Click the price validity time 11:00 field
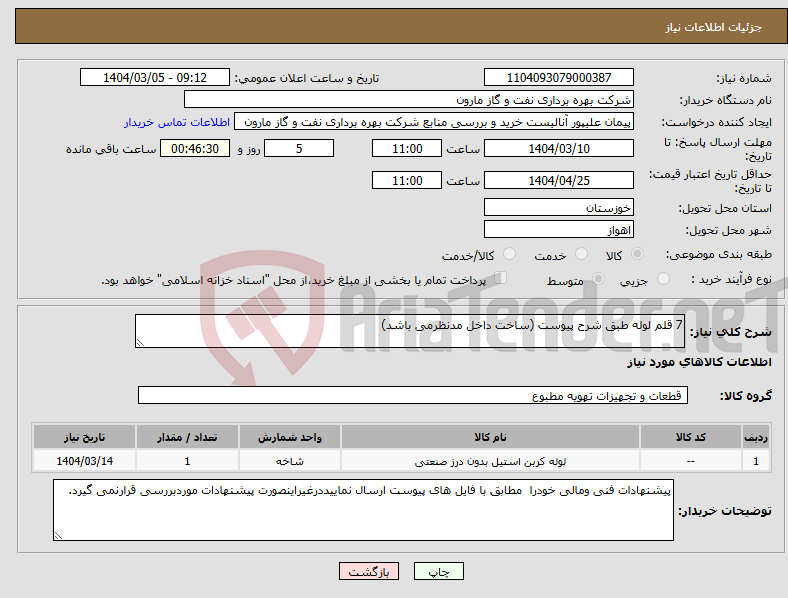 407,180
